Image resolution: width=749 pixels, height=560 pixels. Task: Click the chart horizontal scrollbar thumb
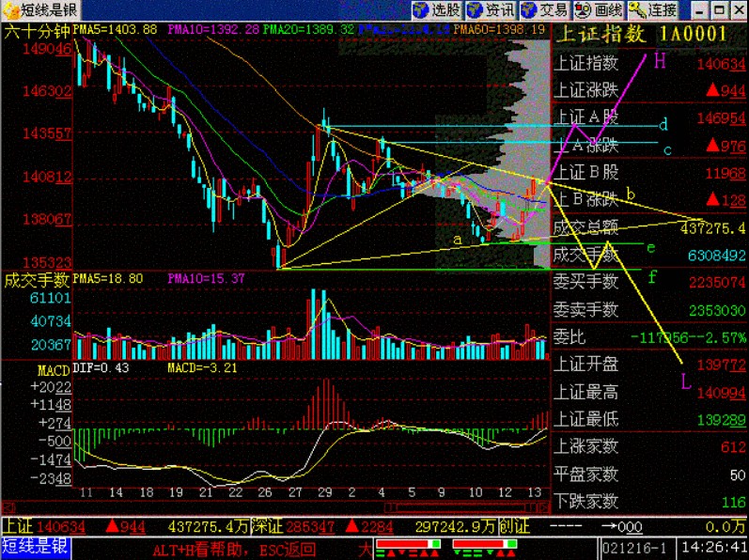point(462,507)
